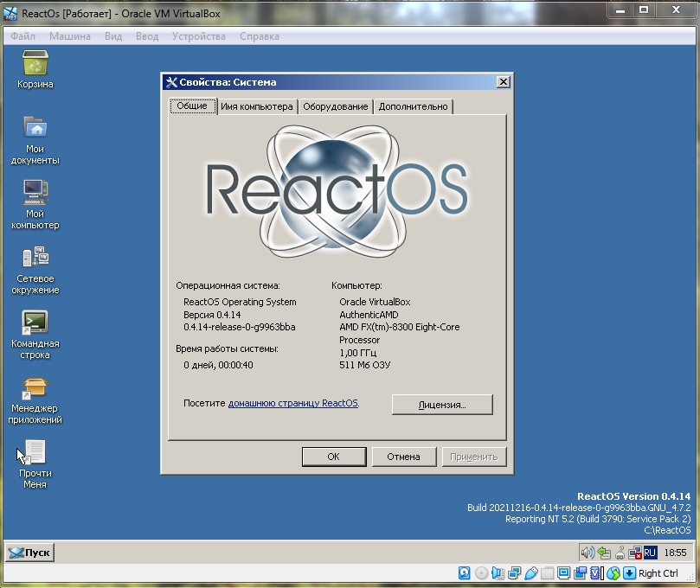
Task: Select the Сетевое окружение network icon
Action: [35, 258]
